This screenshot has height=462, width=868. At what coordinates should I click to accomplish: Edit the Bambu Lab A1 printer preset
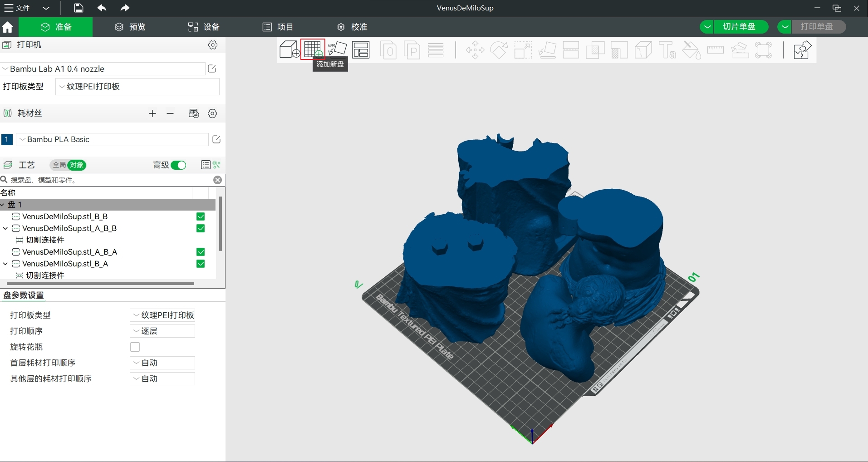(212, 69)
